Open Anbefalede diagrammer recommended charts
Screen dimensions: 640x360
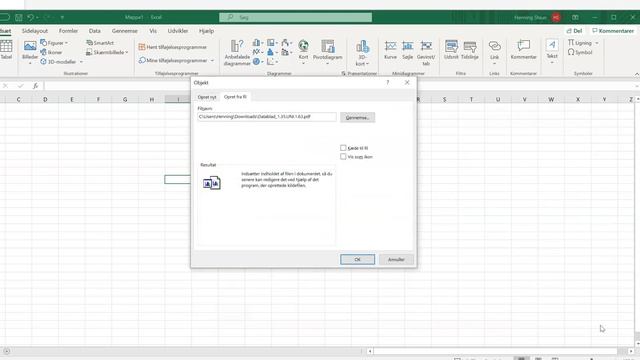coord(237,52)
